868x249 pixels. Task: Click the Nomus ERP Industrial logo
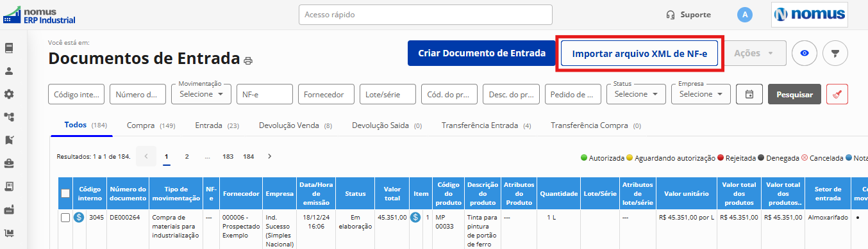coord(40,15)
